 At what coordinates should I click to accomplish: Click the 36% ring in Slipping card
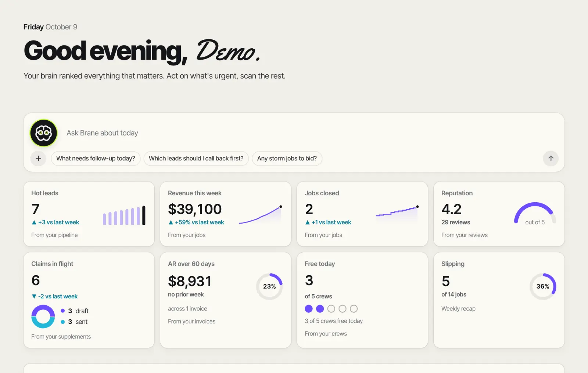pyautogui.click(x=543, y=287)
